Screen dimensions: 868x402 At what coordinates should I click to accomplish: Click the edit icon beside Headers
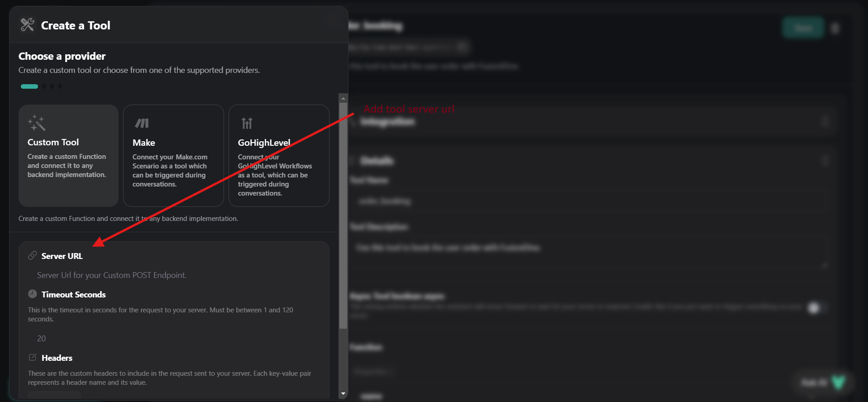32,358
